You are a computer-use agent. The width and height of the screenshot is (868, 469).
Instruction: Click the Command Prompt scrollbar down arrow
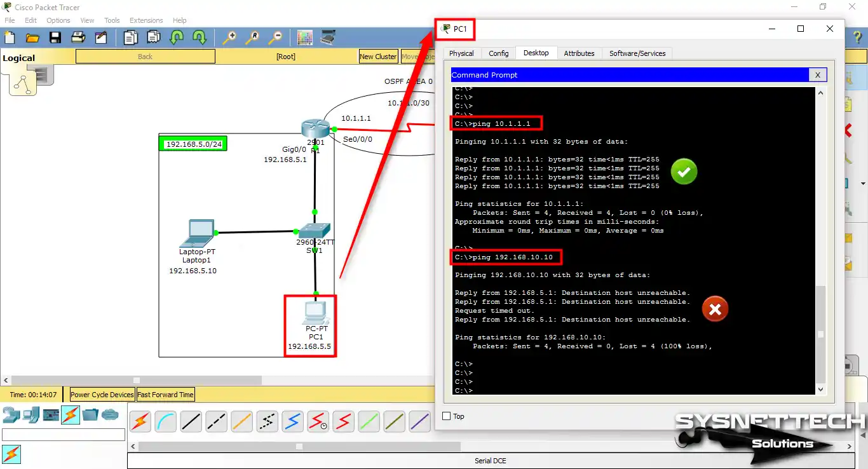(820, 390)
